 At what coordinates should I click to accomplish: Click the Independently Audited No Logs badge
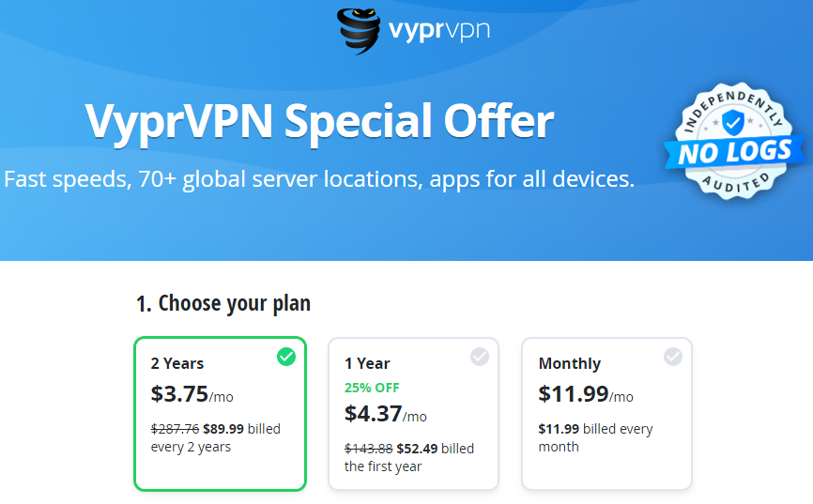tap(735, 141)
